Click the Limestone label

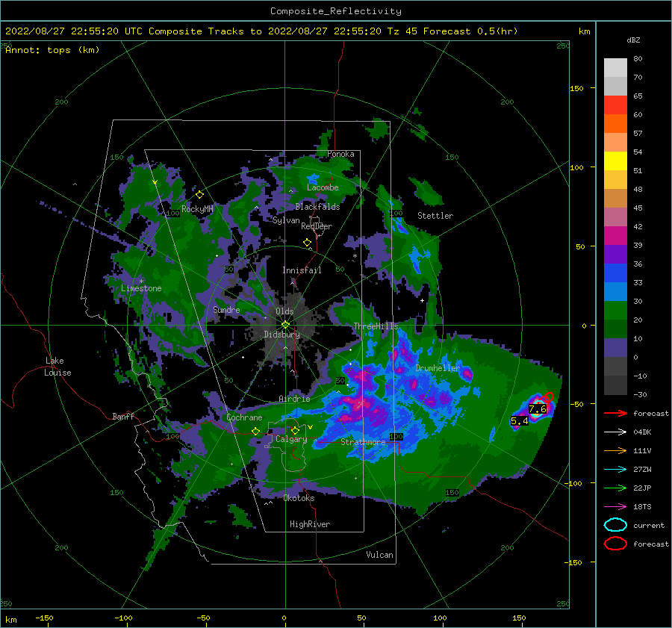tap(141, 288)
